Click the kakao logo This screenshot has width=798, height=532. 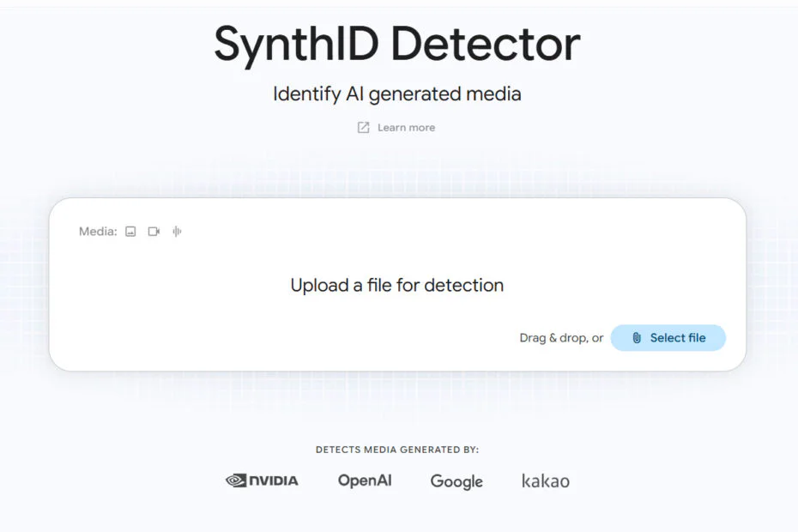click(x=546, y=481)
